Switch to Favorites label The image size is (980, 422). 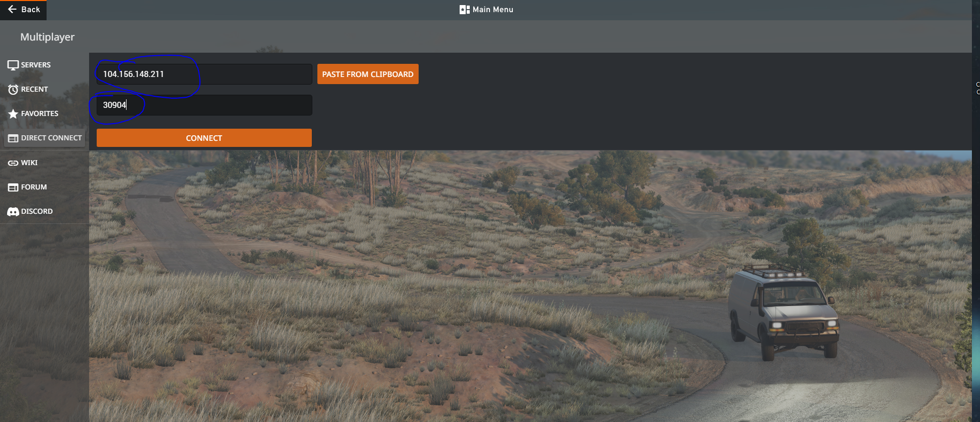(40, 113)
